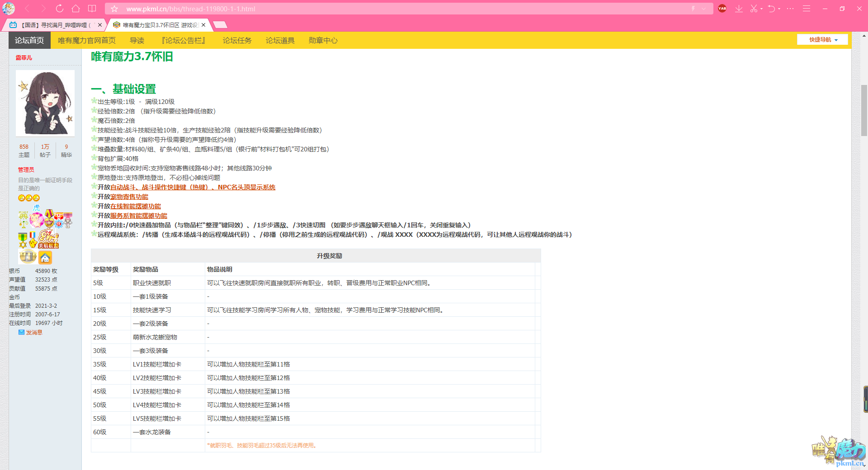Image resolution: width=868 pixels, height=470 pixels.
Task: Expand the screenshot tool dropdown arrow
Action: [761, 9]
